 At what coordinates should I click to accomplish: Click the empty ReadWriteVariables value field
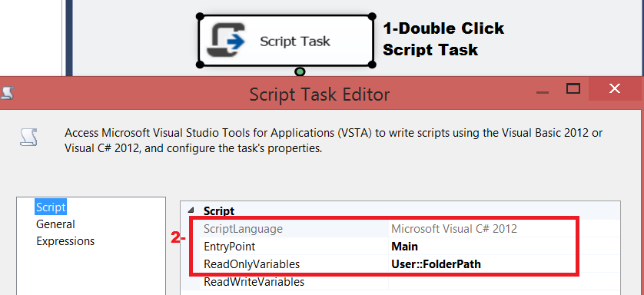click(504, 282)
